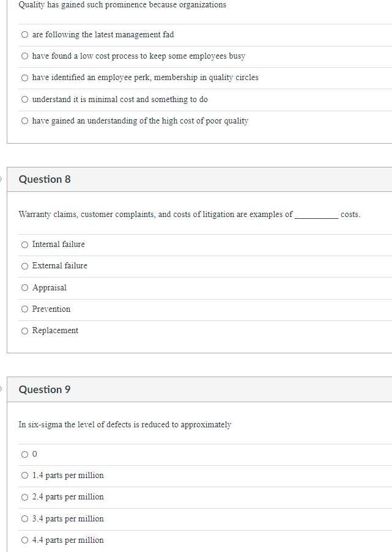Choose "Internal failure" for Question 8
The width and height of the screenshot is (392, 552).
(24, 244)
